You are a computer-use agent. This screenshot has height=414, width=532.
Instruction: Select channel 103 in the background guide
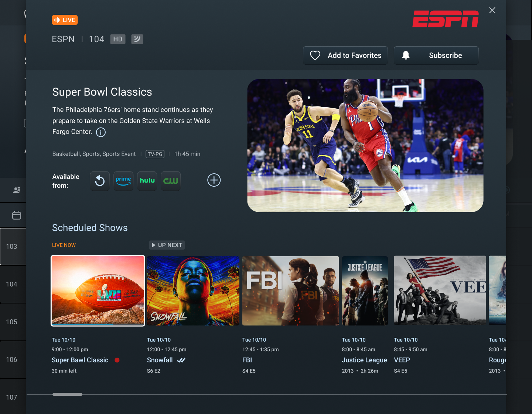(x=13, y=247)
